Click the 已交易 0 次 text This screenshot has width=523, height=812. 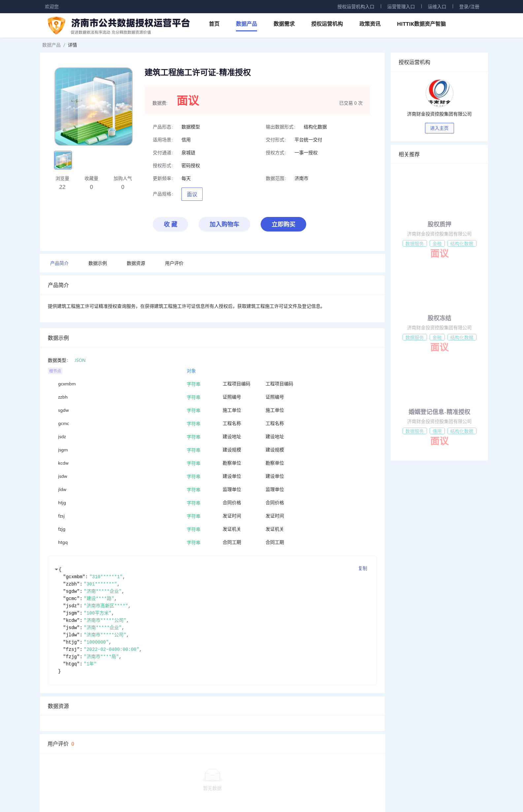[351, 103]
